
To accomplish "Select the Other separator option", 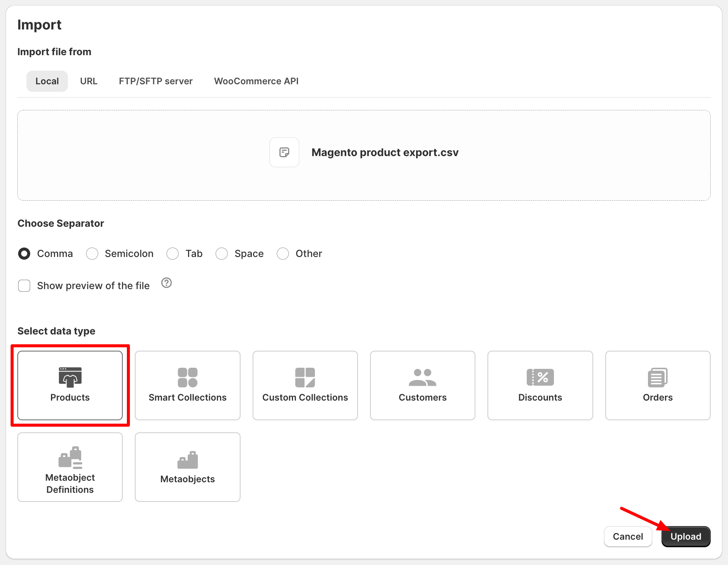I will click(x=283, y=254).
